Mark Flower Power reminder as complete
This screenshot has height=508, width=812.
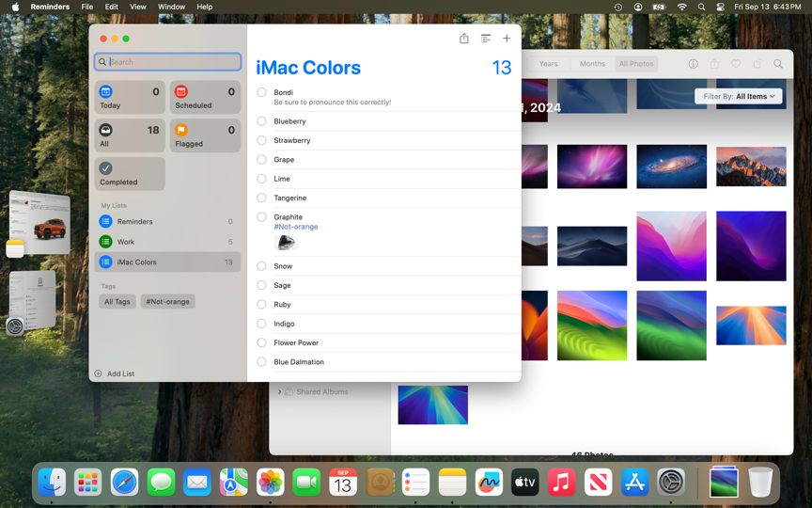coord(261,342)
